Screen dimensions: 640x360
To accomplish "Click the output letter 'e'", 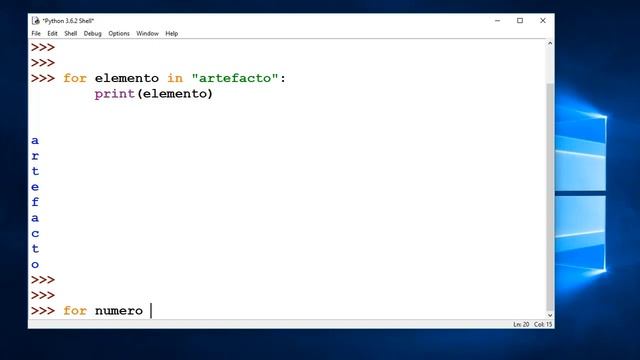I will pyautogui.click(x=35, y=187).
